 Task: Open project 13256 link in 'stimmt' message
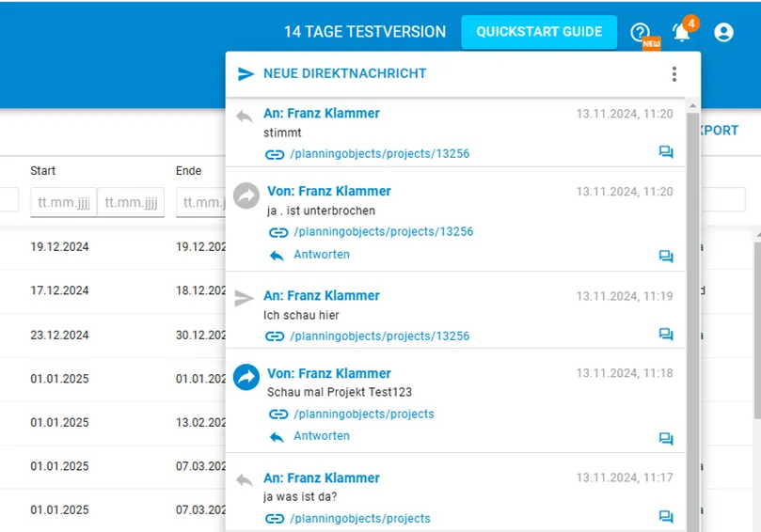click(x=379, y=154)
